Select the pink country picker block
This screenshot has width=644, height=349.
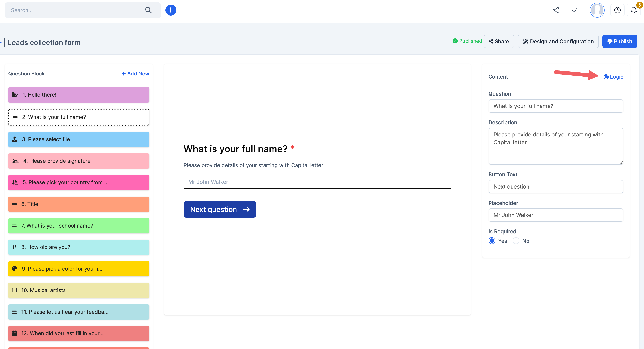click(79, 182)
